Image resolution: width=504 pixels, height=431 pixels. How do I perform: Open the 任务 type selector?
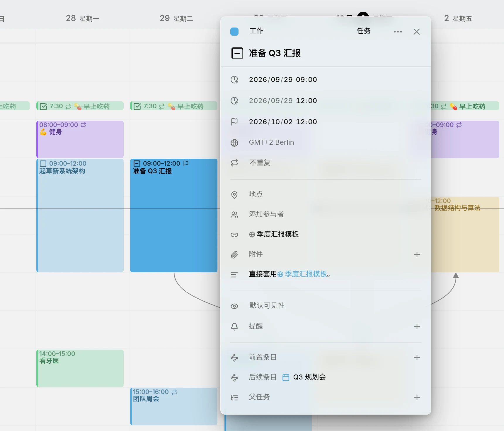coord(363,31)
